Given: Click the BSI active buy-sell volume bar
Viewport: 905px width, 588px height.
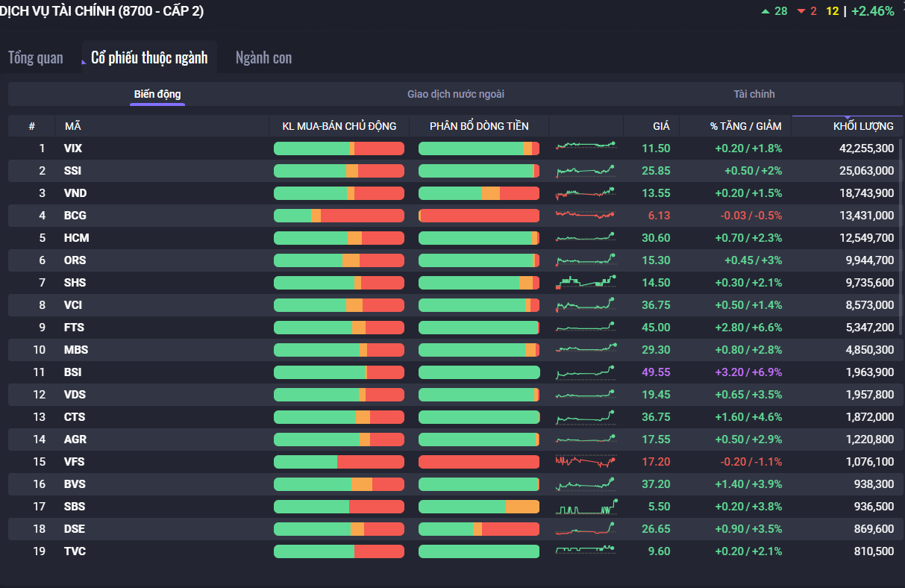Looking at the screenshot, I should (x=339, y=372).
